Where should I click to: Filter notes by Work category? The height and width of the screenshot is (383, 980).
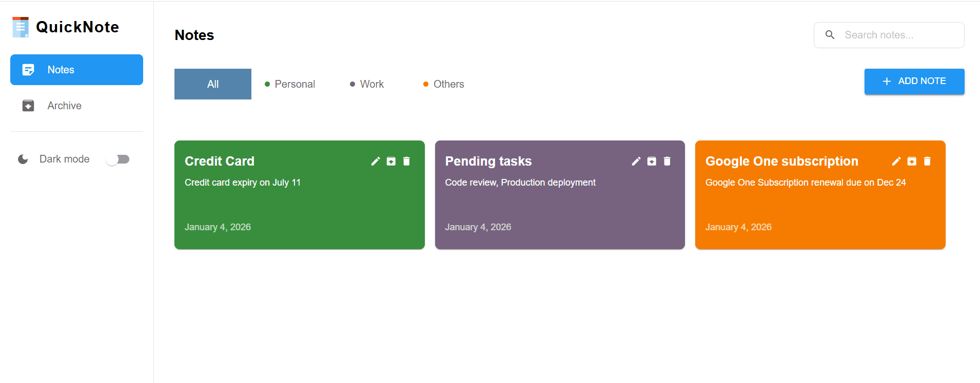click(367, 84)
